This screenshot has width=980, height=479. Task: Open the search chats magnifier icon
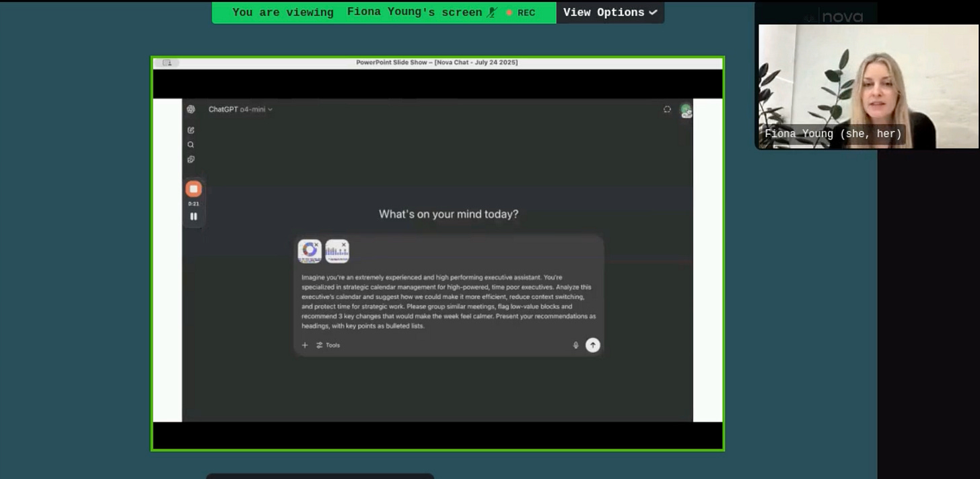[x=191, y=145]
